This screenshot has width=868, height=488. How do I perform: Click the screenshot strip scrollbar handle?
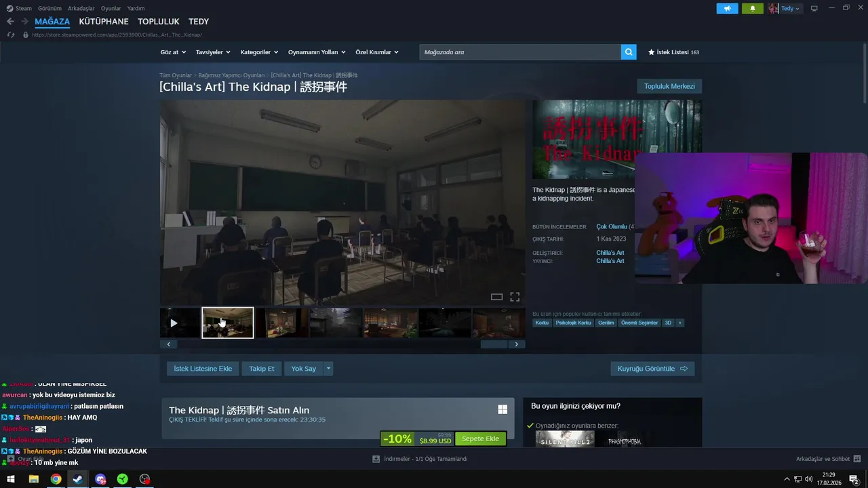pos(494,344)
